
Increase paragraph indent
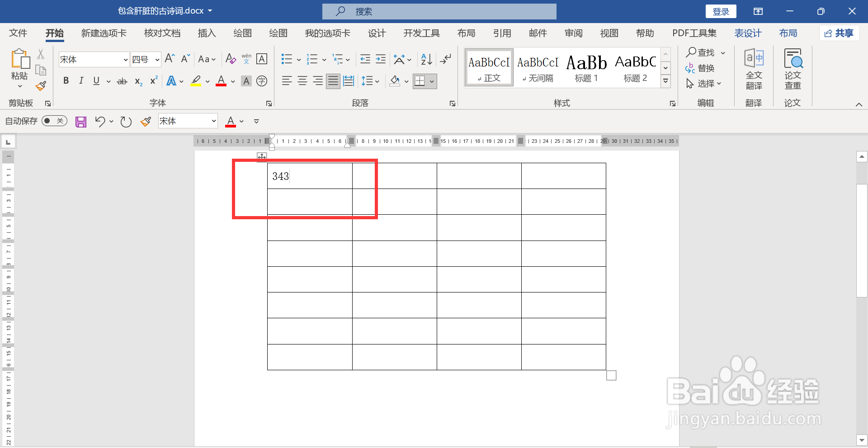(x=381, y=59)
